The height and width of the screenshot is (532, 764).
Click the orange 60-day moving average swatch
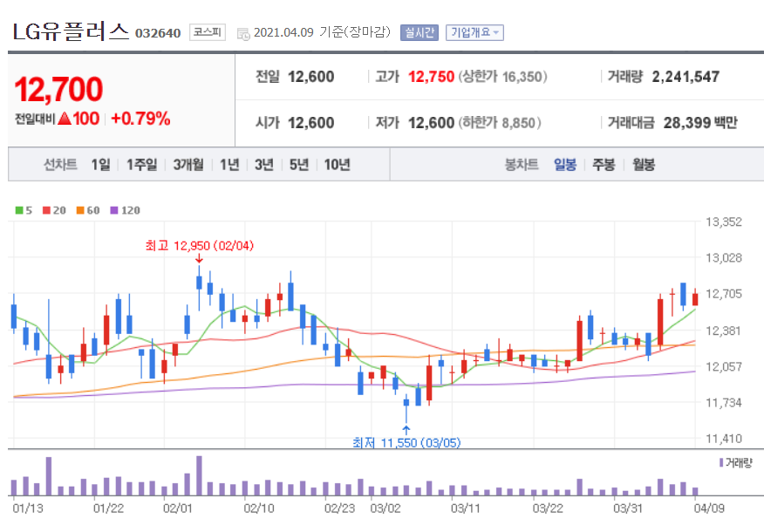pos(80,210)
